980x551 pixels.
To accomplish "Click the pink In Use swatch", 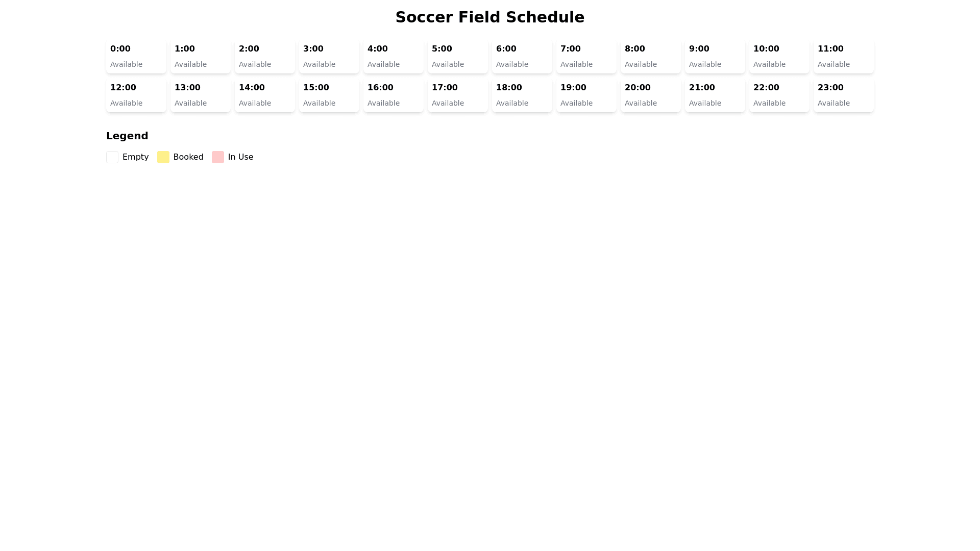I will (218, 157).
